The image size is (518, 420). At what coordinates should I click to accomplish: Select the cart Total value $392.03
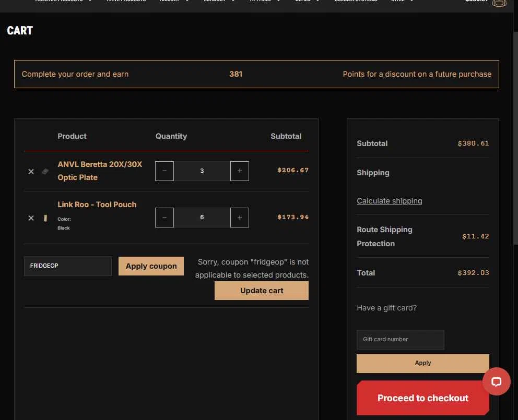473,273
